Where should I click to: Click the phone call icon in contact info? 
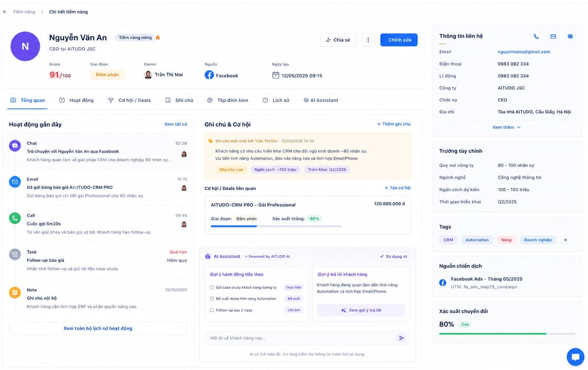coord(536,36)
